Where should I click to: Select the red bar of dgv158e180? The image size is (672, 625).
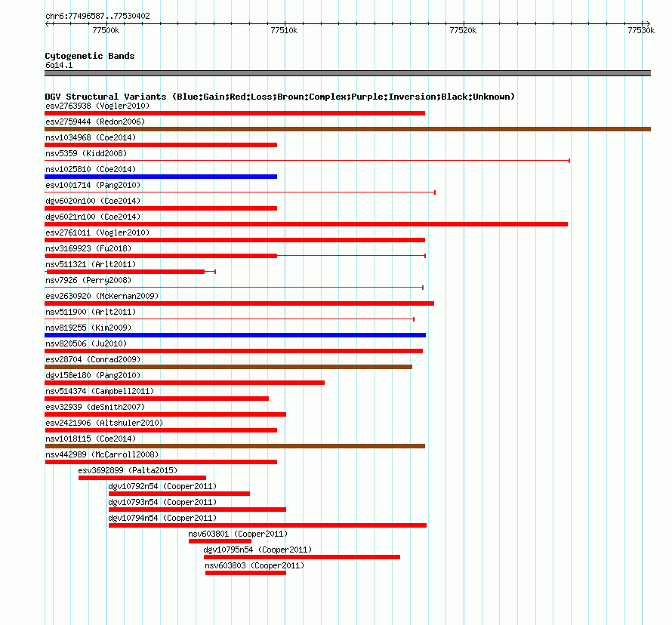coord(184,383)
